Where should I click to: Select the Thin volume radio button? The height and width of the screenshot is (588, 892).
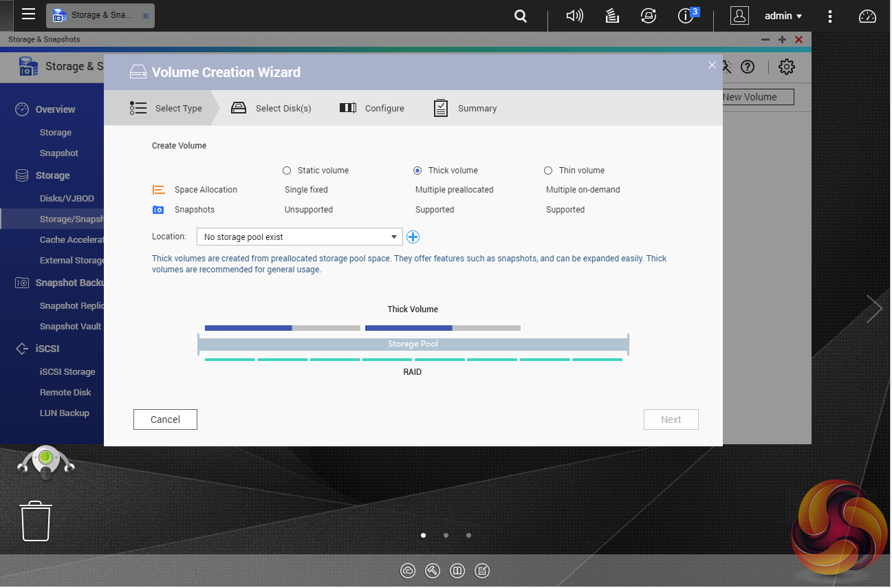click(548, 171)
